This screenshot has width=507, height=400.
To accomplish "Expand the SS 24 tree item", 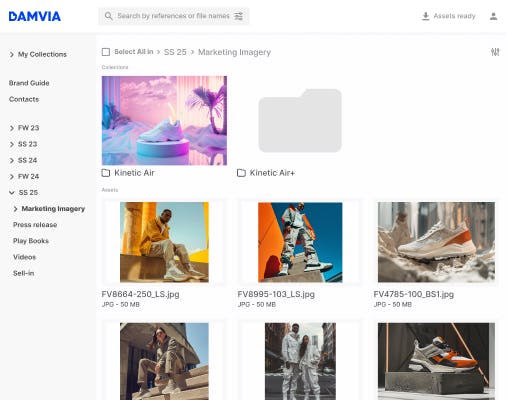I will tap(12, 160).
